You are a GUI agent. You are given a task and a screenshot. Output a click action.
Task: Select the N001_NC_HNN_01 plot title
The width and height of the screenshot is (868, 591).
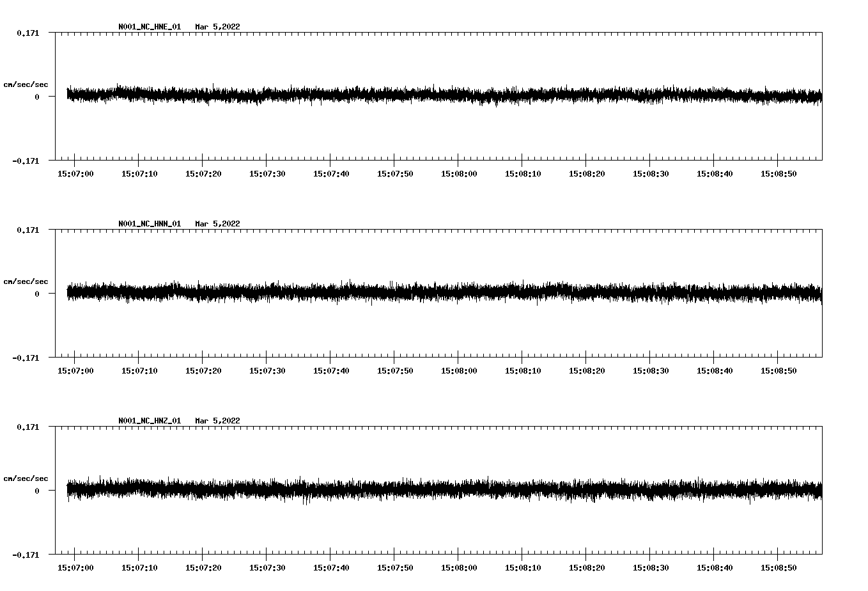coord(150,224)
